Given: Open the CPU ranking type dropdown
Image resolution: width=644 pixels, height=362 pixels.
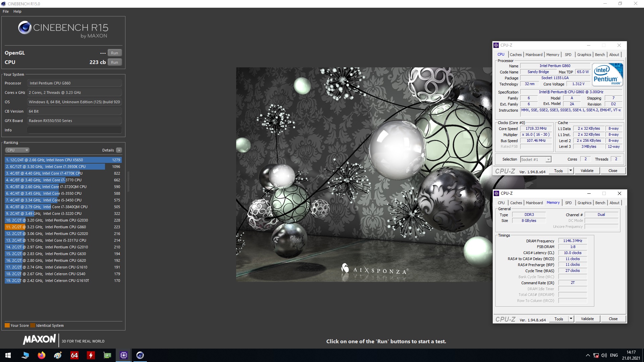Looking at the screenshot, I should click(17, 150).
